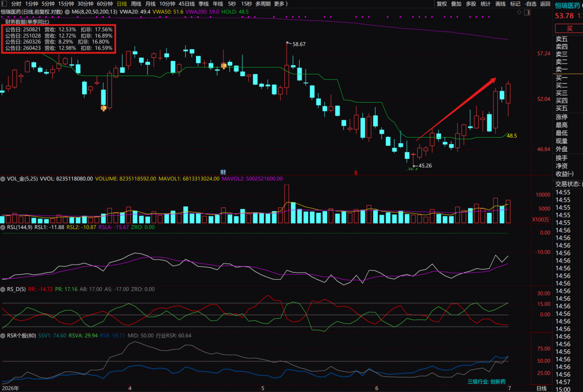
Task: Open RSR个股(80) indicator settings dropdown
Action: tap(3, 336)
